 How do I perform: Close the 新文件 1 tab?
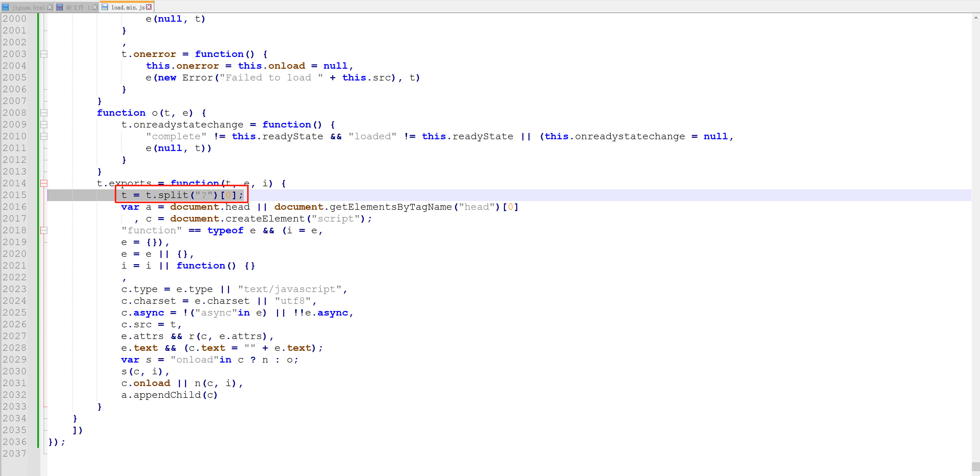coord(95,7)
